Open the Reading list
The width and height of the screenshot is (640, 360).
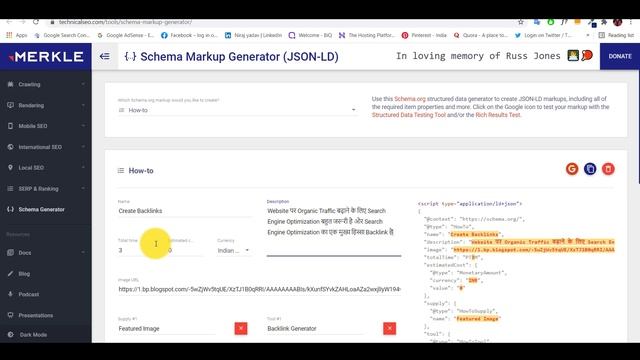point(616,36)
